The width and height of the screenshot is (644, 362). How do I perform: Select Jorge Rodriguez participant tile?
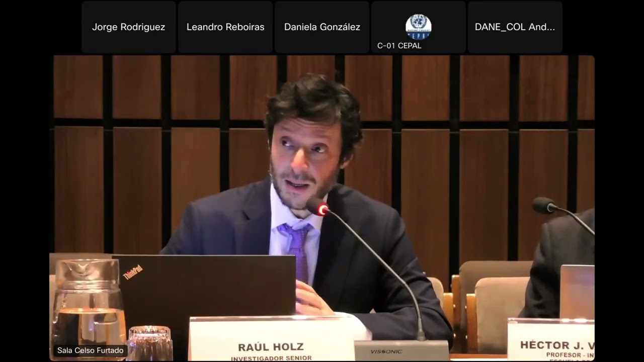tap(129, 27)
